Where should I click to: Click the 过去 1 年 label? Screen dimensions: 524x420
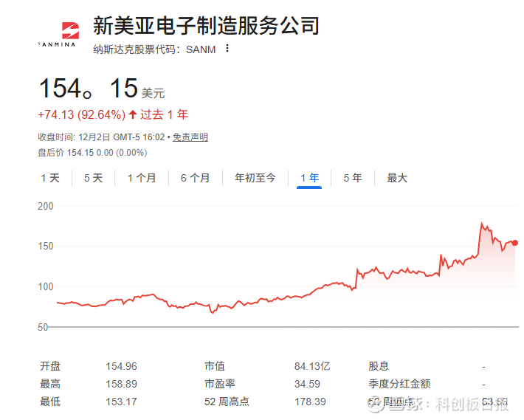click(x=164, y=114)
